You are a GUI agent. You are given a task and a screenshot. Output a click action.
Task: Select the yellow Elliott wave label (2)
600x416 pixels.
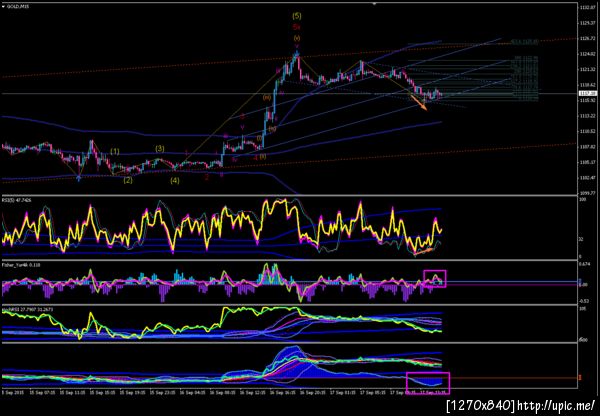coord(128,180)
